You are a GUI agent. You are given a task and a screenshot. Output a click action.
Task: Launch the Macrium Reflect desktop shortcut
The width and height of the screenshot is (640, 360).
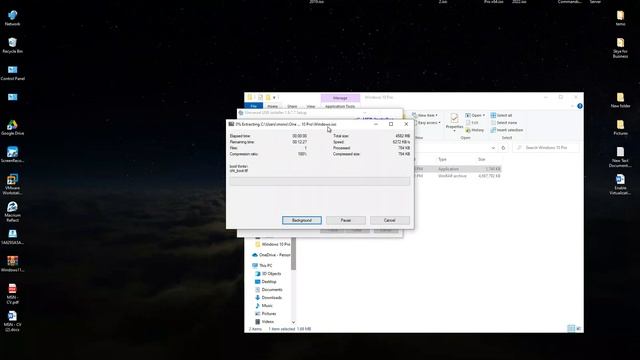click(12, 212)
